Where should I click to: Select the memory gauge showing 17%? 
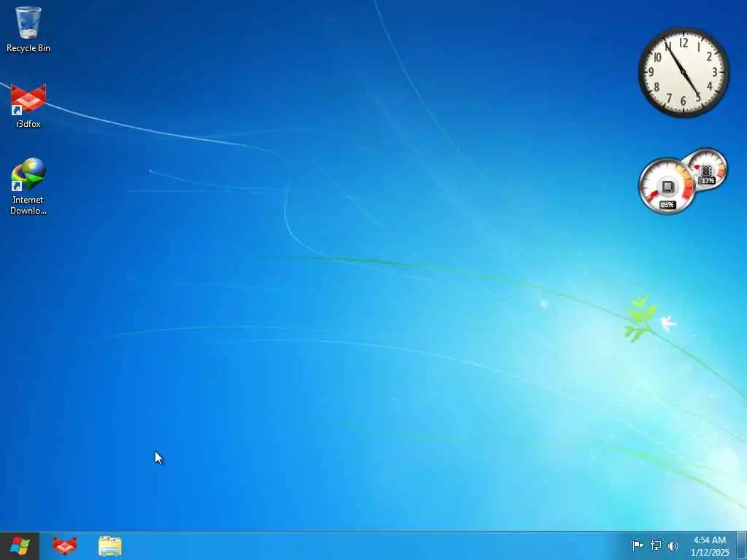tap(707, 168)
